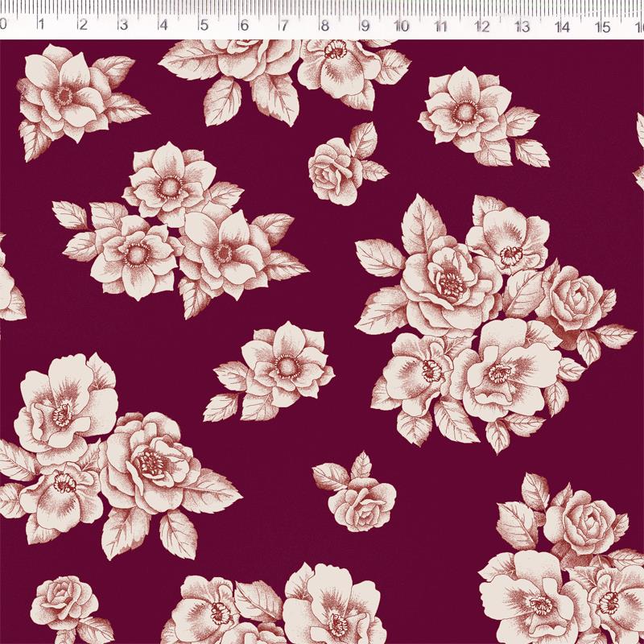
Task: Select the single flower in the image center
Action: [x=286, y=365]
